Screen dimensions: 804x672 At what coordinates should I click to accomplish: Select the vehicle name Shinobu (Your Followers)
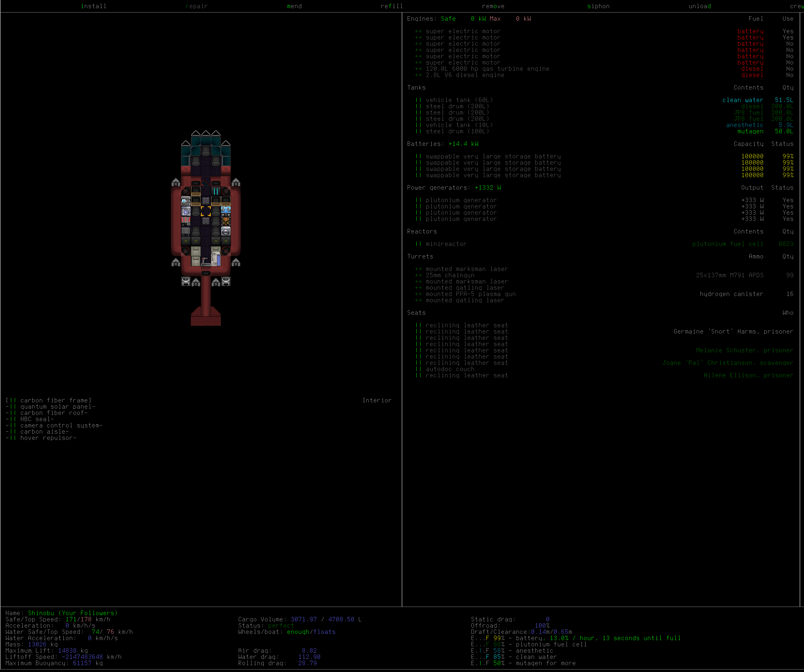[x=73, y=613]
